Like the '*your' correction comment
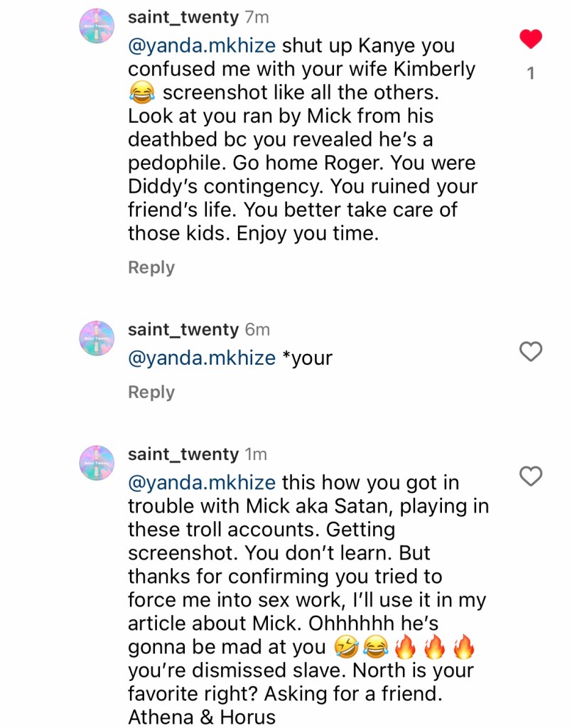 tap(531, 350)
